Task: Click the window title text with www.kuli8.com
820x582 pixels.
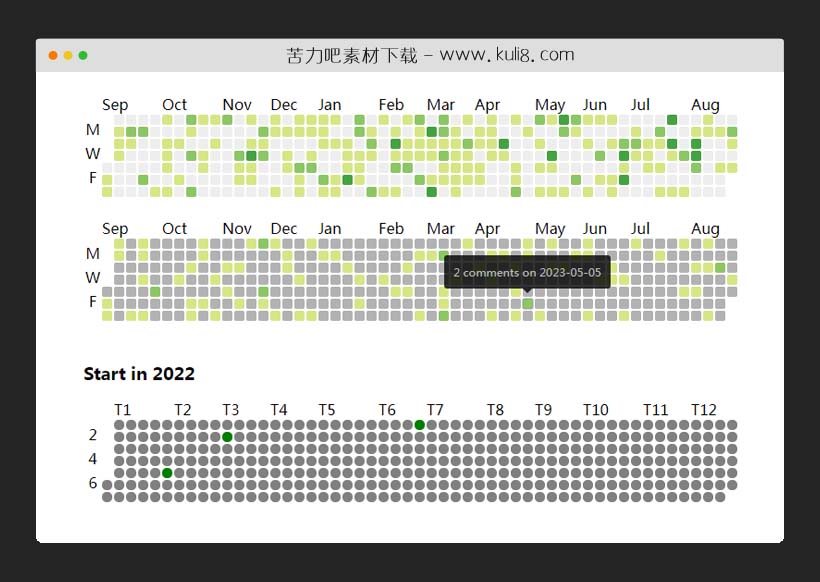Action: pyautogui.click(x=430, y=55)
